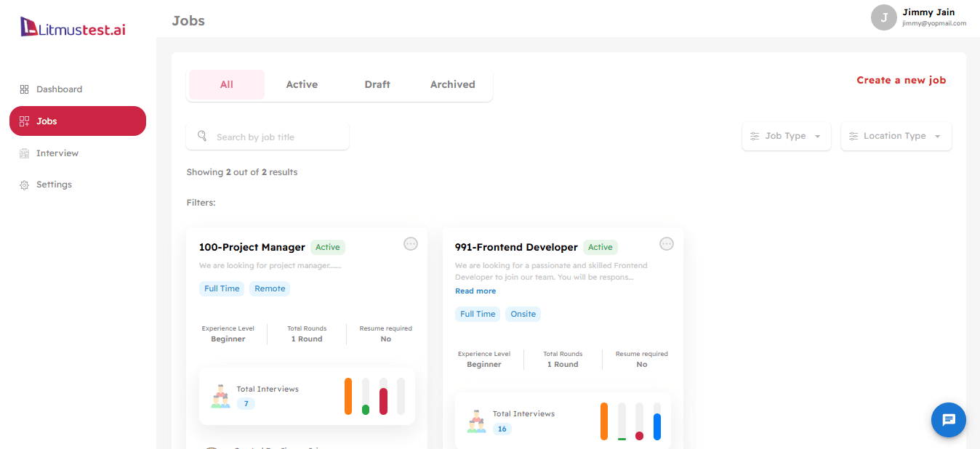Open options menu on 100-Project Manager card
980x449 pixels.
[411, 243]
